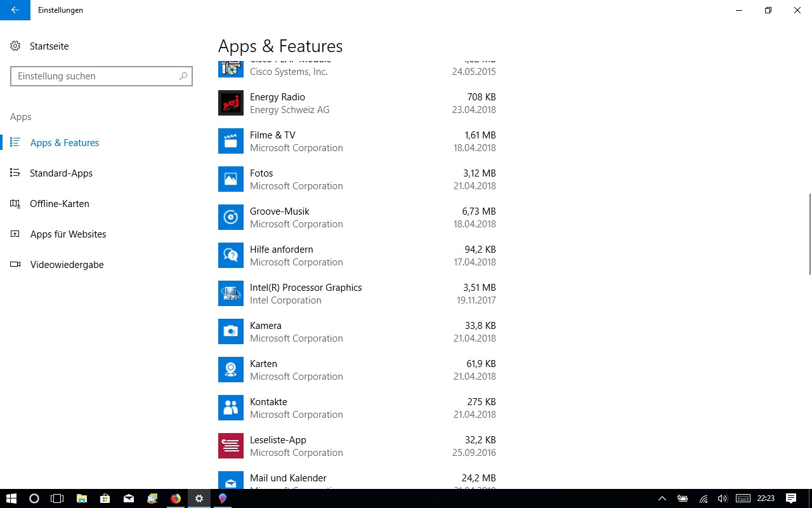Click the Einstellung suchen search field
The width and height of the screenshot is (812, 508).
101,76
